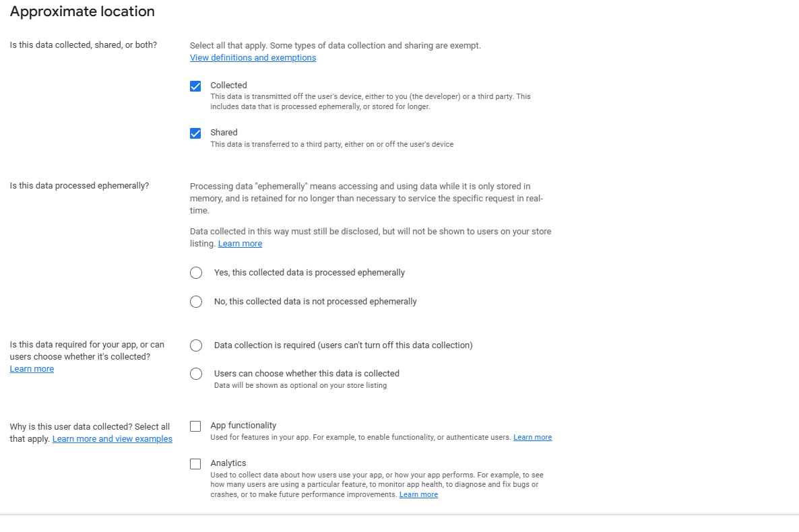Select Yes, processed ephemerally radio button
799x532 pixels.
(x=196, y=273)
